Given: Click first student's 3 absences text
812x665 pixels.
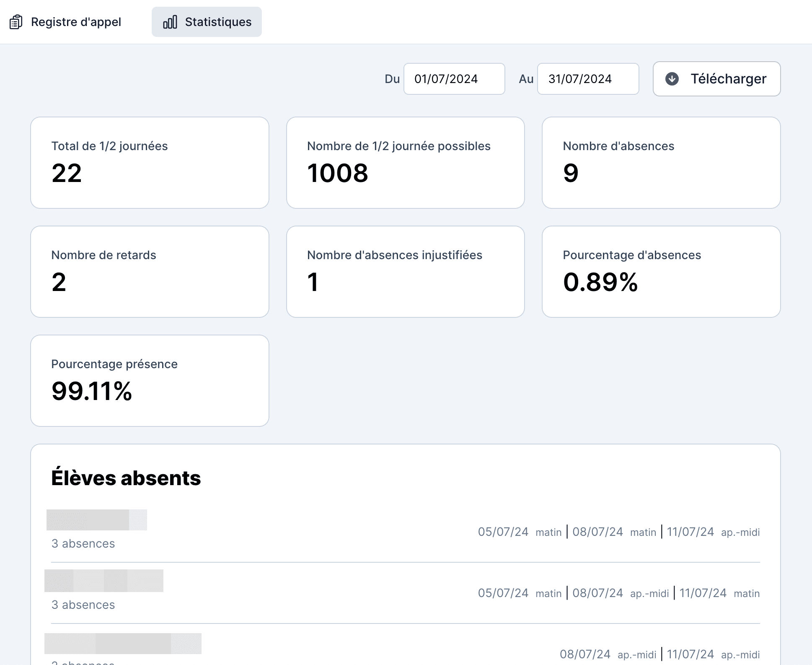Looking at the screenshot, I should (83, 543).
